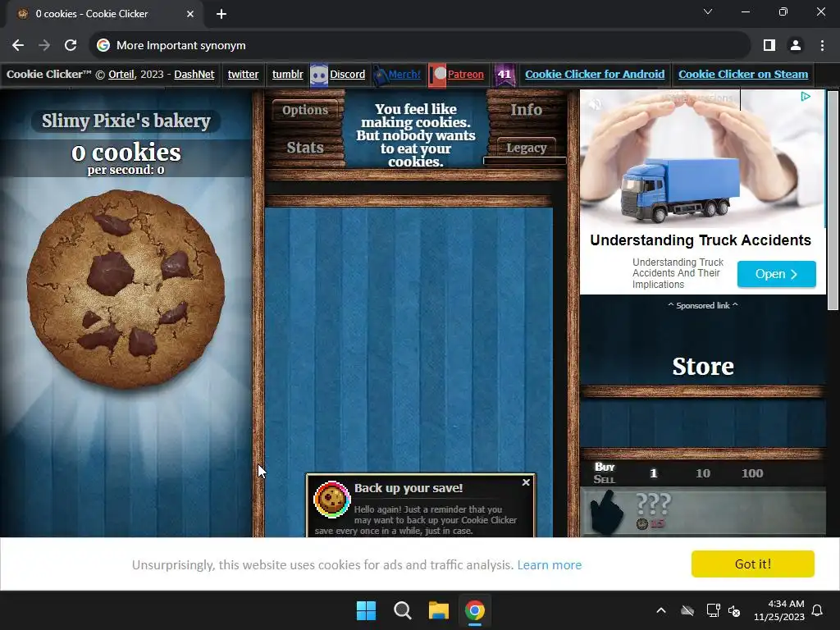Close the Back up your save notification
This screenshot has height=630, width=840.
pyautogui.click(x=526, y=482)
